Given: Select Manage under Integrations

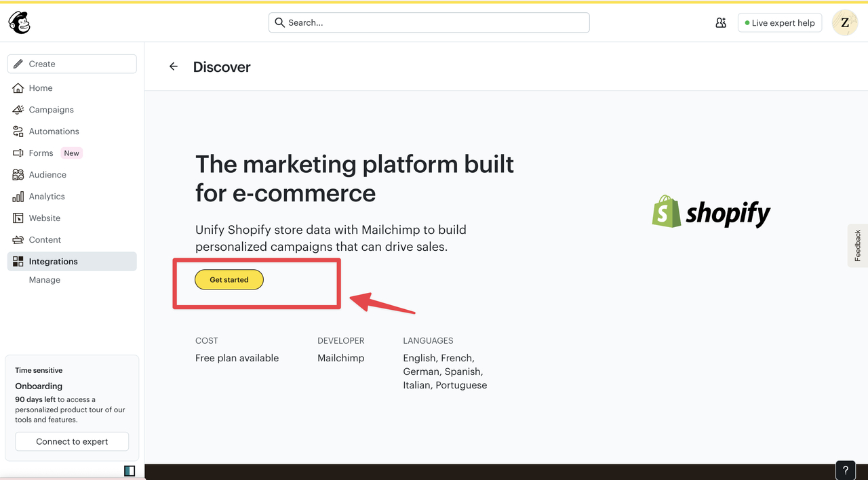Looking at the screenshot, I should [x=44, y=279].
